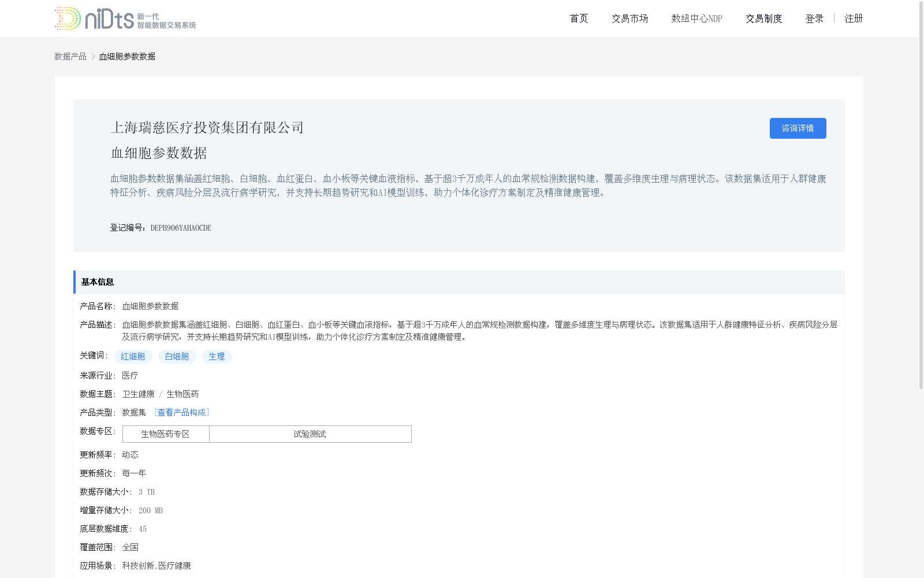Click the 全国 coverage value

(x=130, y=547)
